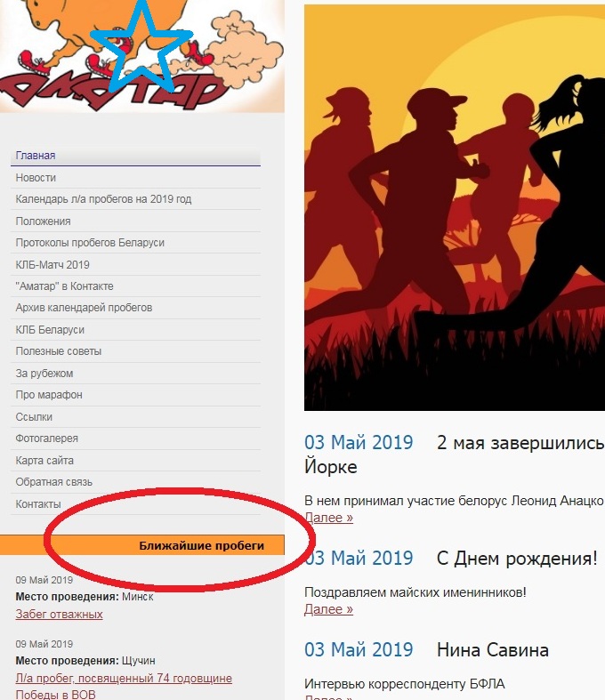Screen dimensions: 605x700
Task: Select Положения in the sidebar
Action: tap(44, 221)
